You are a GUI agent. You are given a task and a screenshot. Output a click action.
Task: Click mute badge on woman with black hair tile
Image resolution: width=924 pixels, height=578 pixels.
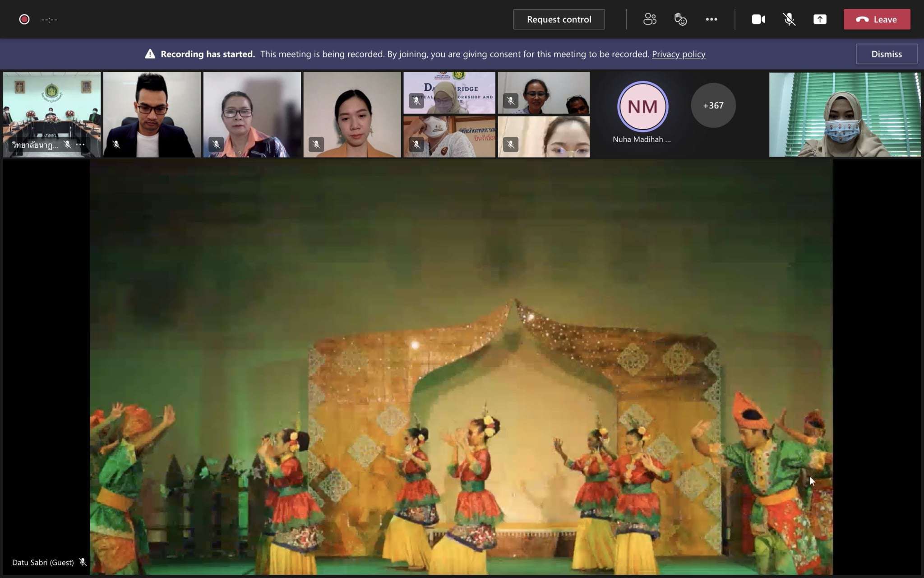(x=316, y=144)
